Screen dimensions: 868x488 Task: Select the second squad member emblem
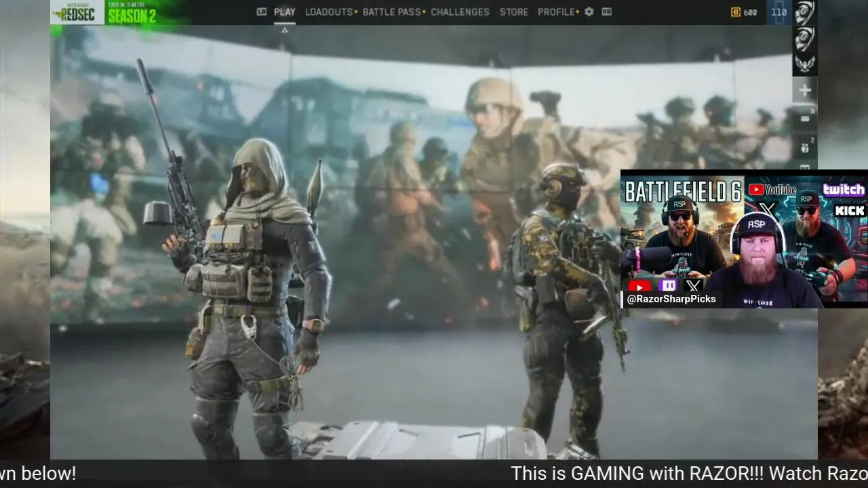click(x=805, y=39)
